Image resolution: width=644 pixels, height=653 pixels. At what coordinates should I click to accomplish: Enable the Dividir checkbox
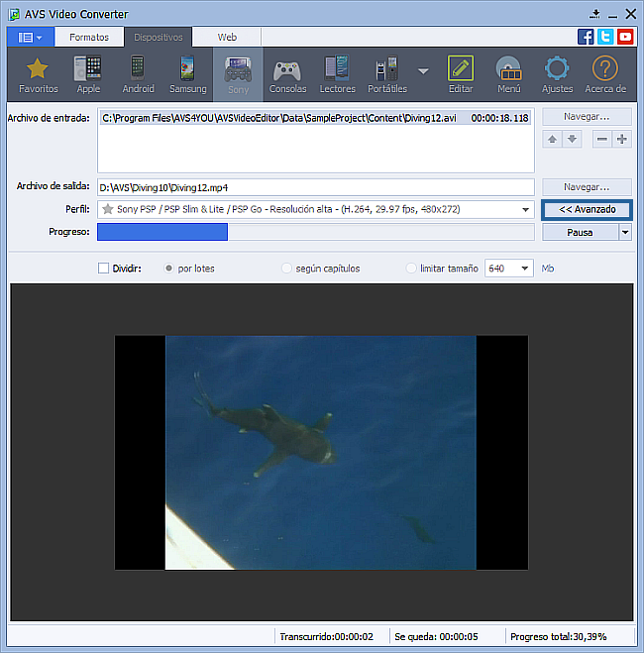[104, 268]
